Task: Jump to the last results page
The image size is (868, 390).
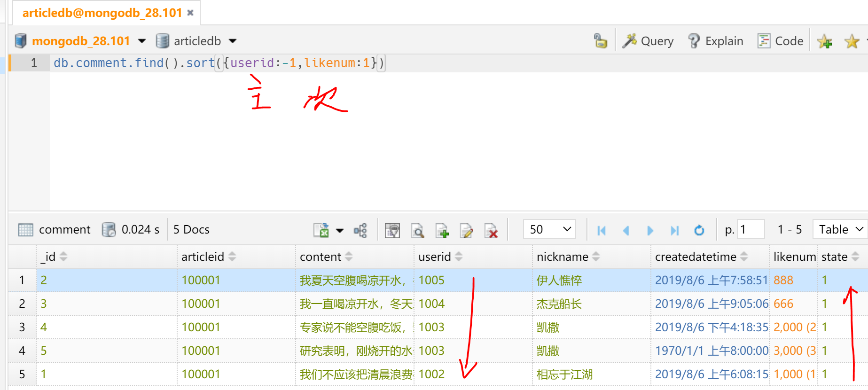Action: (x=674, y=230)
